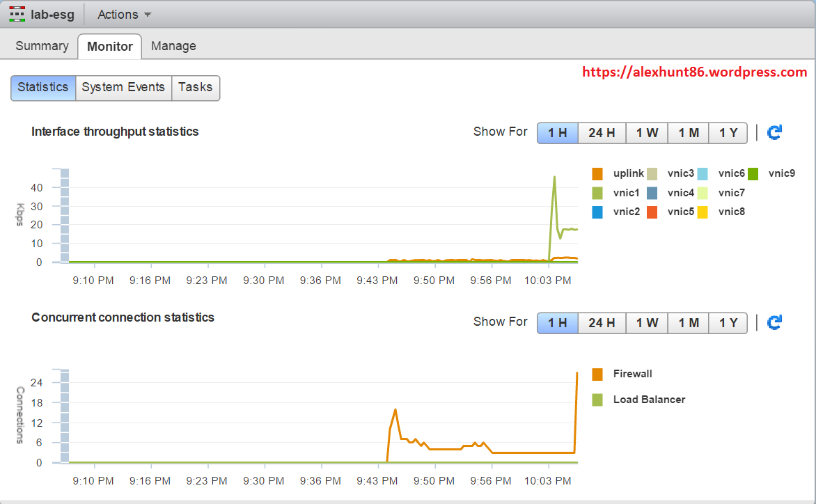
Task: Open the Actions dropdown menu
Action: (124, 15)
